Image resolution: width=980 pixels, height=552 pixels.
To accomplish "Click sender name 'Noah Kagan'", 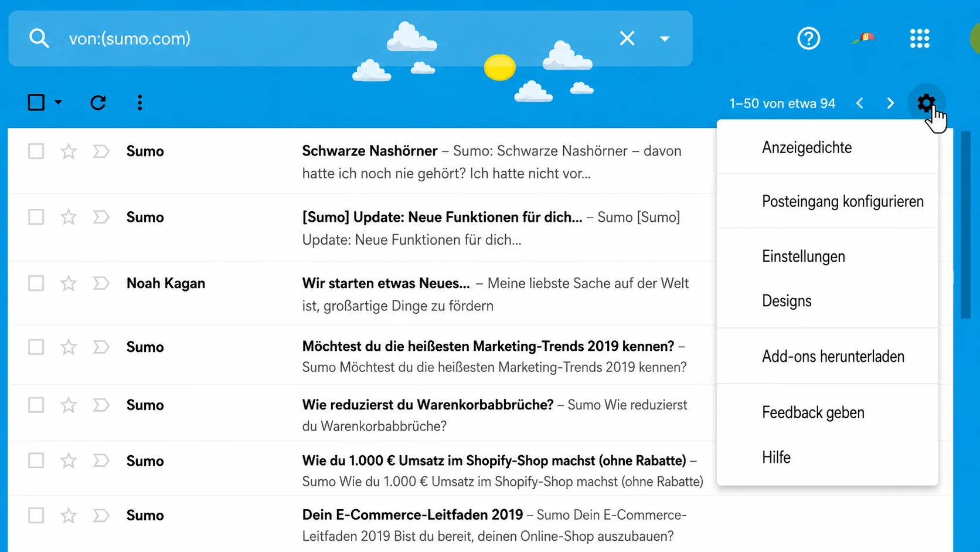I will pyautogui.click(x=166, y=283).
